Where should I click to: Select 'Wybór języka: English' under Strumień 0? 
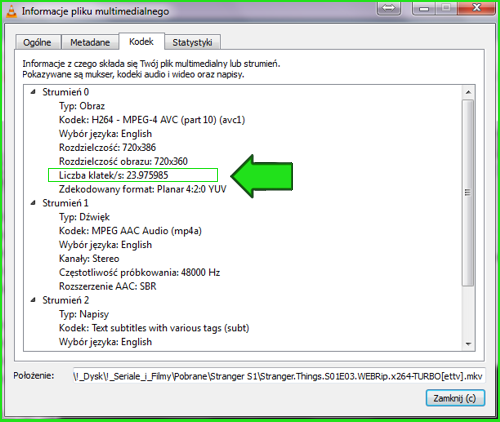tap(105, 134)
